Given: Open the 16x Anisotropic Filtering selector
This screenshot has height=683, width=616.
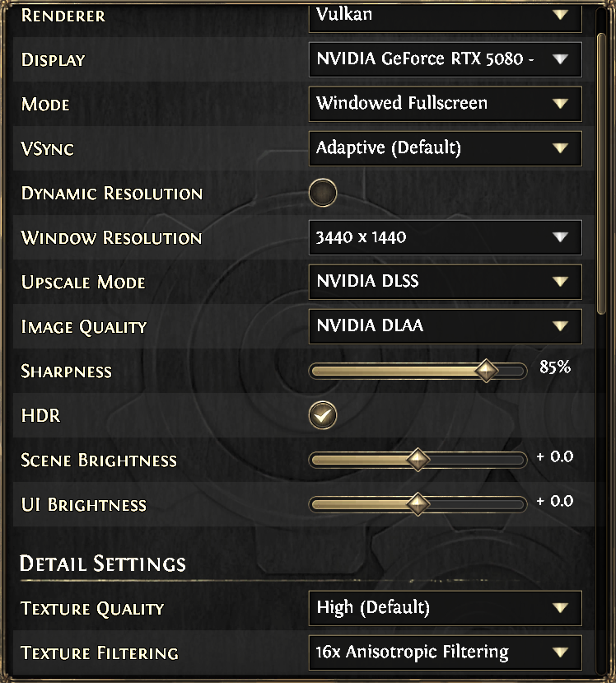Looking at the screenshot, I should (x=428, y=653).
